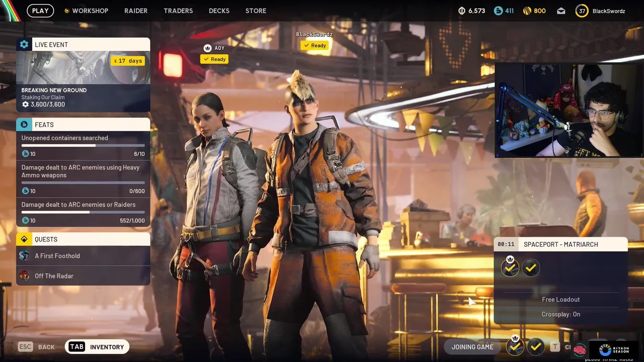Click the BlackSwordz name above character
The width and height of the screenshot is (644, 362).
pyautogui.click(x=314, y=35)
